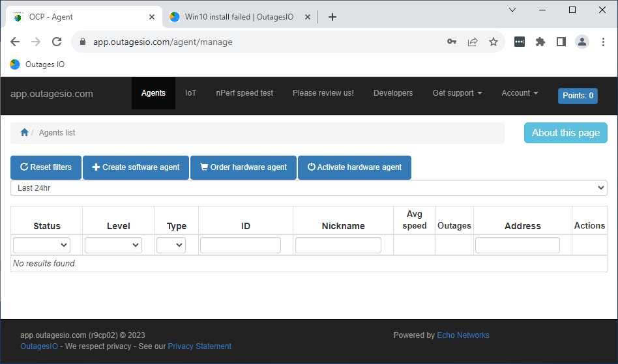
Task: Click the Nickname filter input field
Action: tap(338, 245)
